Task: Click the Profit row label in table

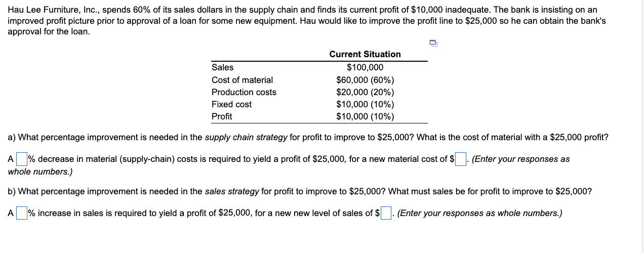Action: 222,116
